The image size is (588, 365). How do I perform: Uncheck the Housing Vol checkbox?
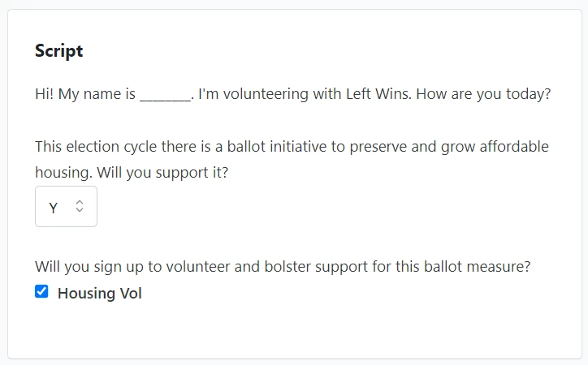click(41, 292)
